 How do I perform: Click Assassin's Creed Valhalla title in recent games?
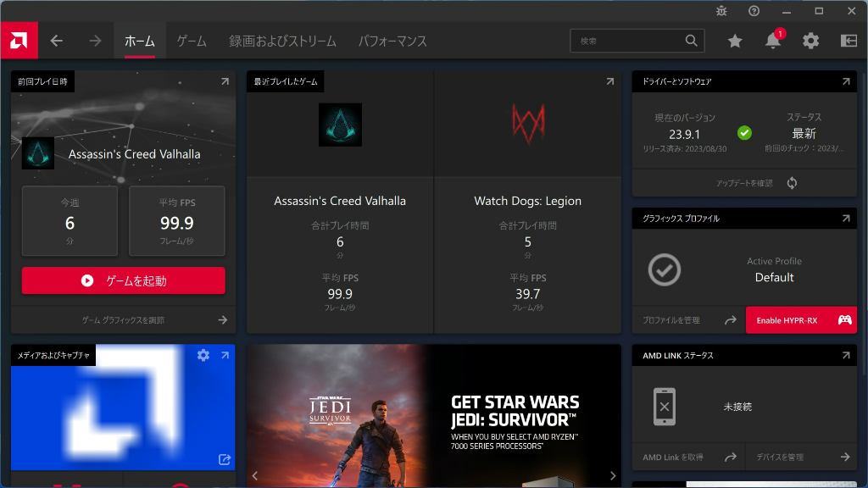point(340,201)
